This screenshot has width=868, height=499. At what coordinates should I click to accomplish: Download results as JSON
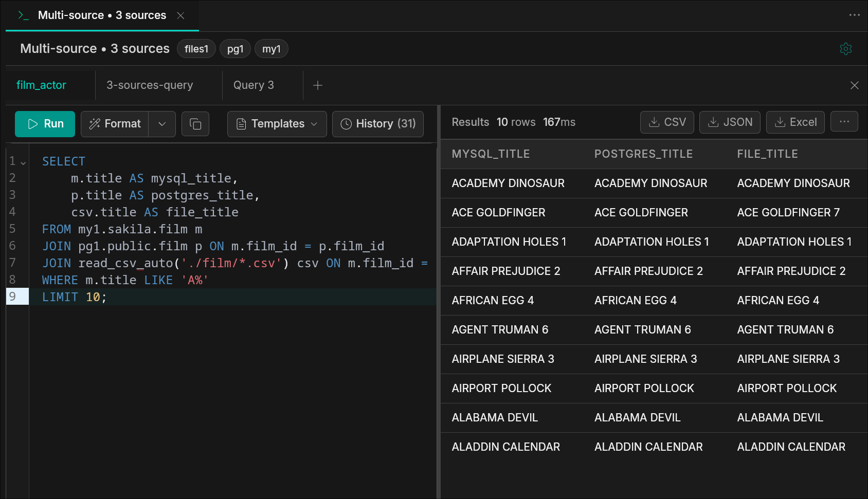pyautogui.click(x=730, y=122)
